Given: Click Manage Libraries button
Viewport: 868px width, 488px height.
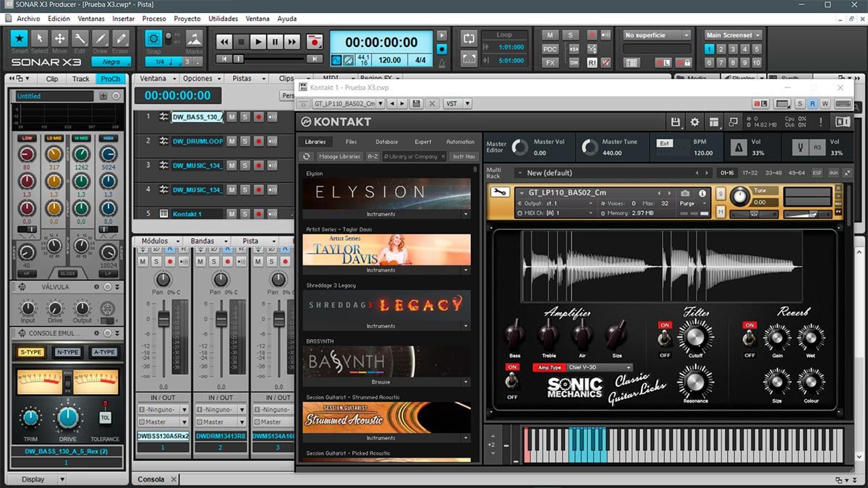Looking at the screenshot, I should click(x=339, y=156).
